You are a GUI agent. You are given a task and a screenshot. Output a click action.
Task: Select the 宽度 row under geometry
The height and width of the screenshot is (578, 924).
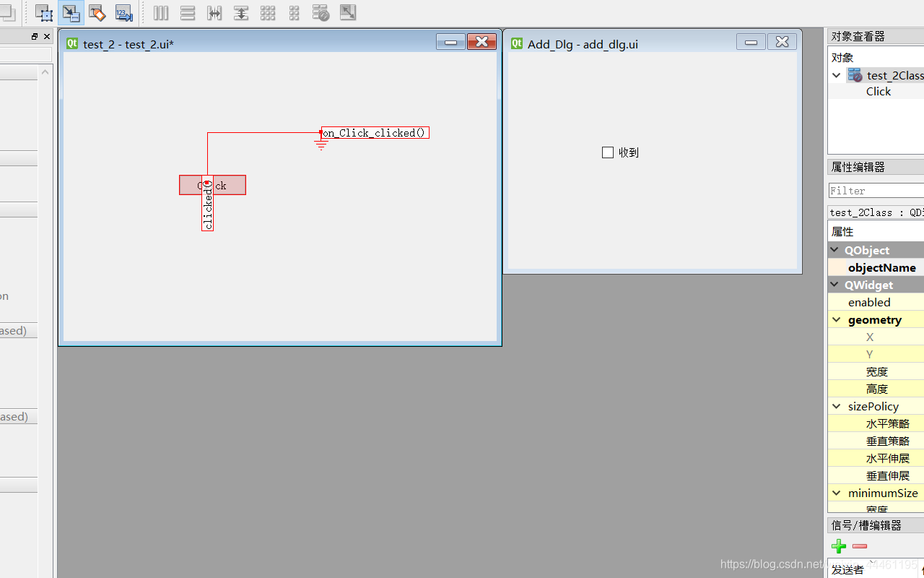876,371
